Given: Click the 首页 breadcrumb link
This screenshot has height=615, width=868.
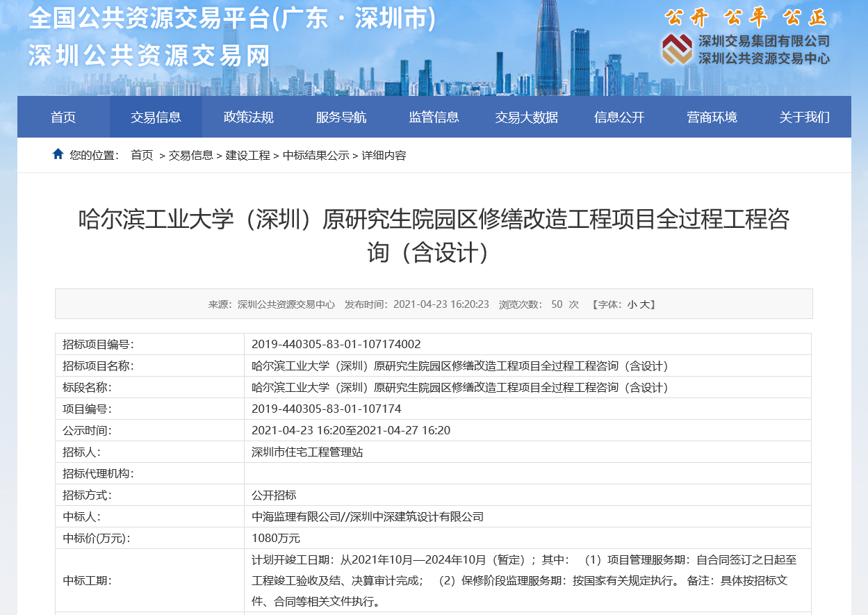Looking at the screenshot, I should [142, 156].
